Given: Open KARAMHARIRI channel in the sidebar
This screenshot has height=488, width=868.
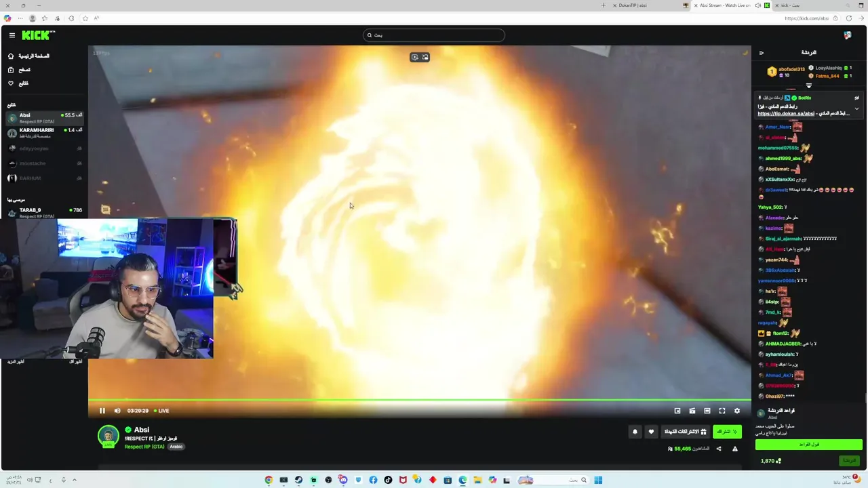Looking at the screenshot, I should [x=45, y=133].
